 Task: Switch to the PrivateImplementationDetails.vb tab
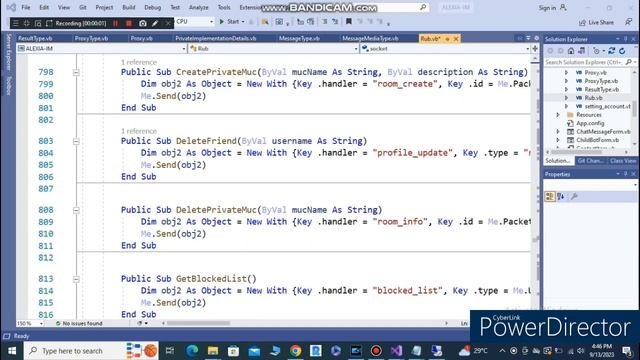pyautogui.click(x=216, y=38)
